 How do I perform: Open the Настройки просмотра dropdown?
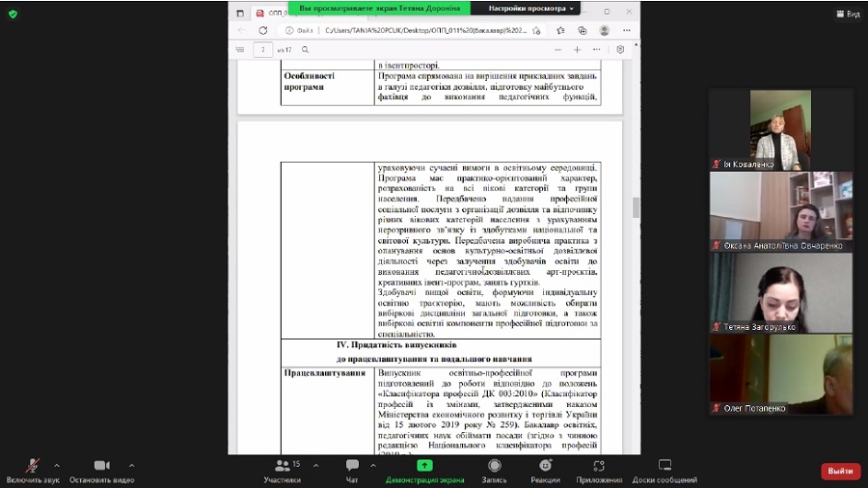tap(531, 8)
